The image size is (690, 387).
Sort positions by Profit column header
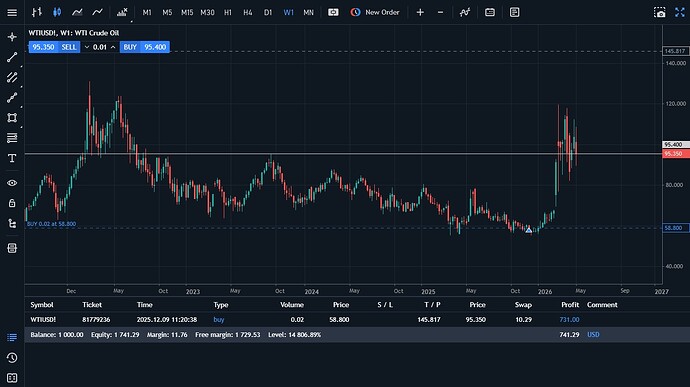[570, 305]
